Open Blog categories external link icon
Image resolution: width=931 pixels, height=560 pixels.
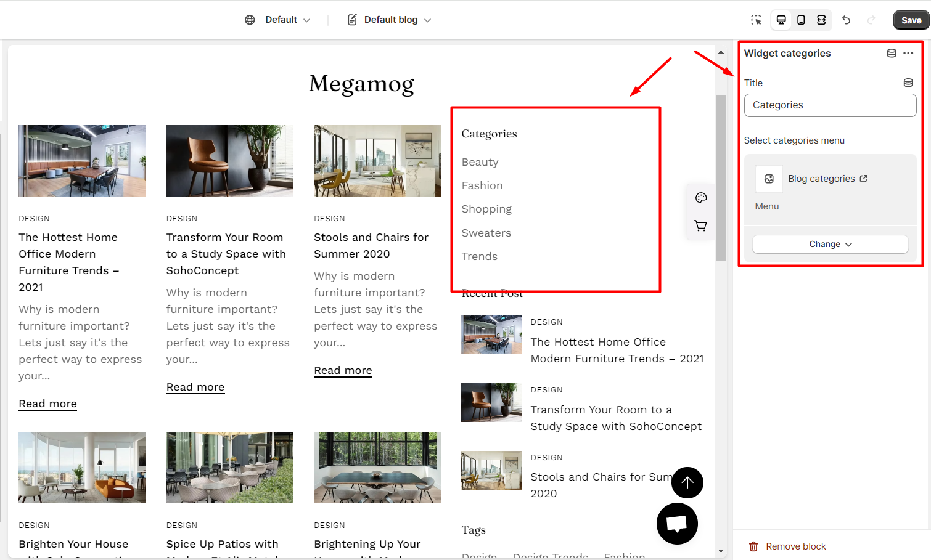coord(863,179)
